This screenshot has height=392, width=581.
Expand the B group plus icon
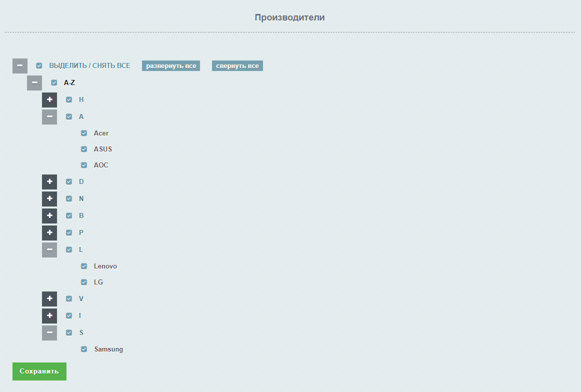[x=49, y=216]
